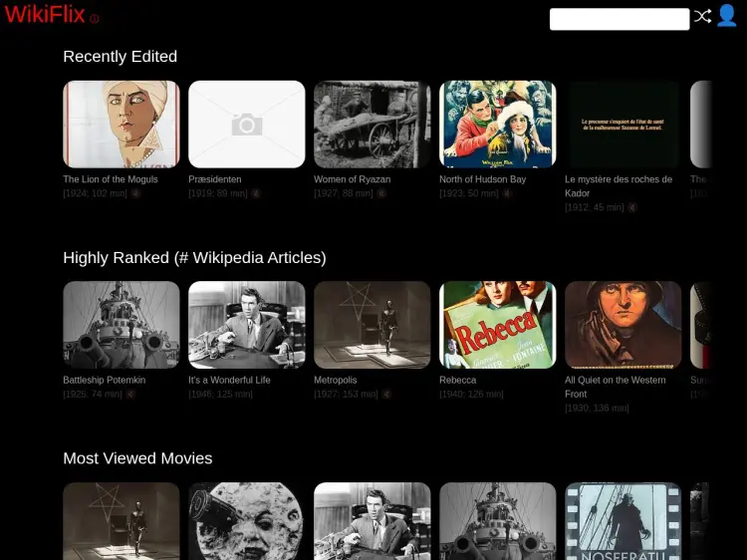Click the 'Women of Ryazan' title
This screenshot has height=560, width=747.
(x=352, y=179)
